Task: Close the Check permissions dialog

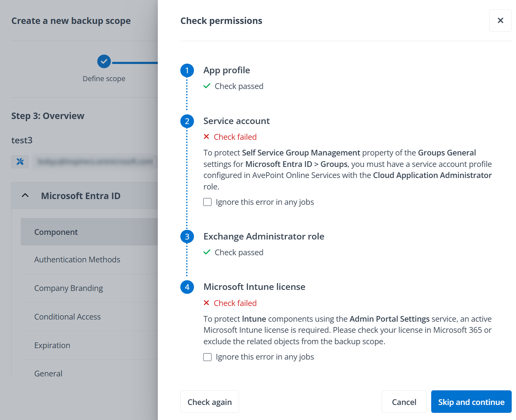Action: [500, 20]
